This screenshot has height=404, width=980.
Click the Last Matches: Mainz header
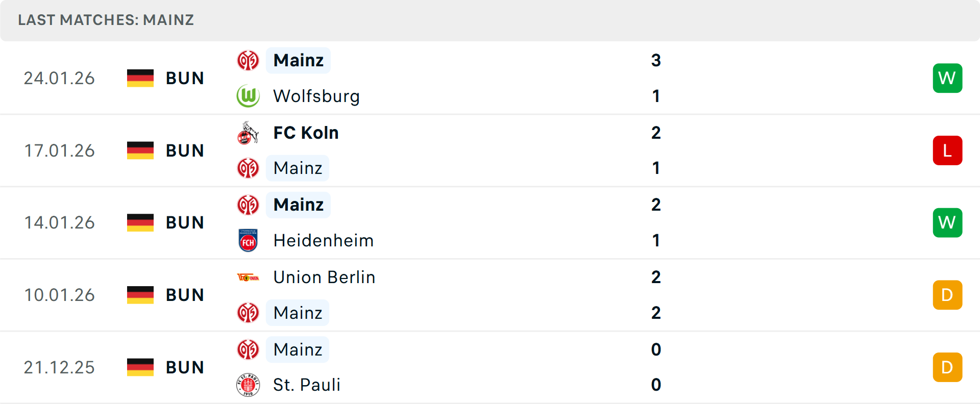106,20
